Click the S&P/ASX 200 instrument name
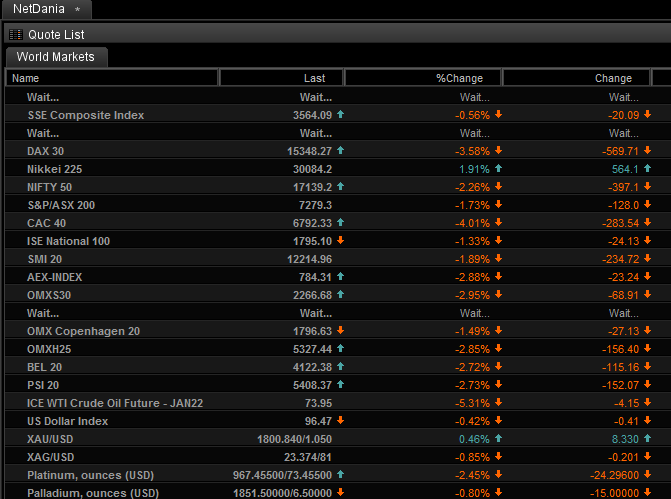Image resolution: width=671 pixels, height=499 pixels. (x=61, y=205)
